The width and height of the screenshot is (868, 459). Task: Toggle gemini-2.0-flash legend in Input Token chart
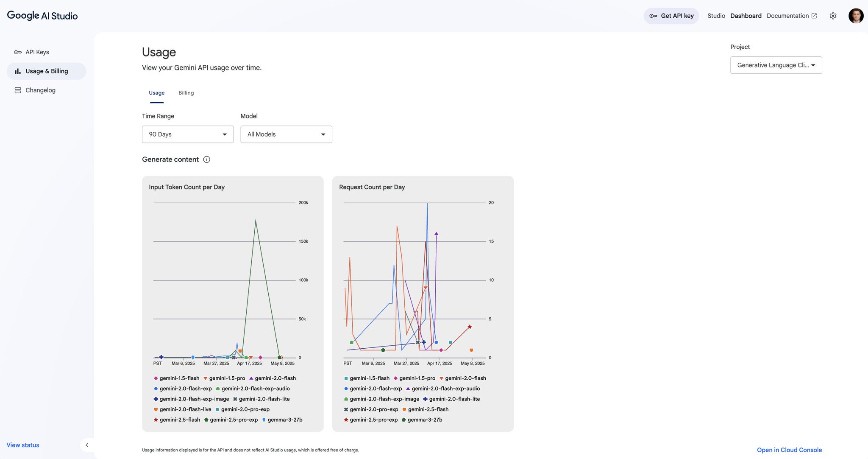click(x=273, y=378)
